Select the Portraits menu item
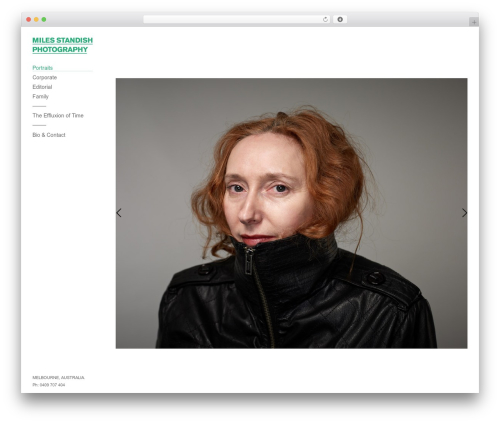Viewport: 500px width, 423px height. click(43, 68)
